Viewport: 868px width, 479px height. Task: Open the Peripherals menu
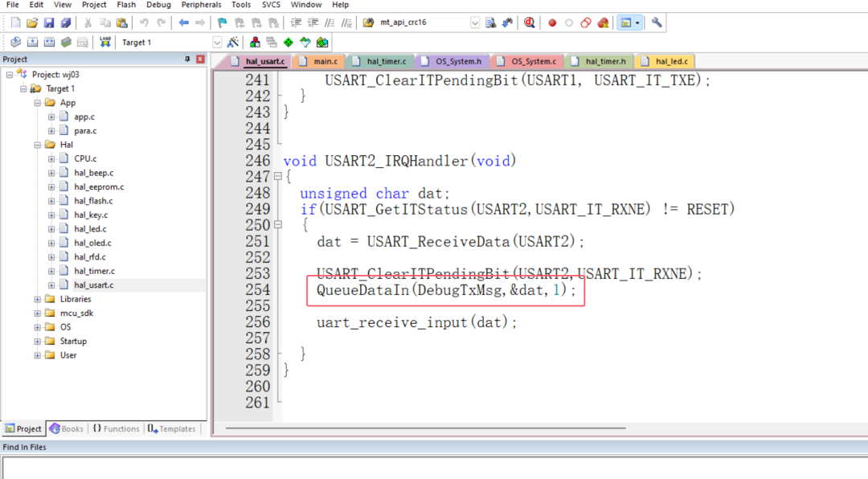pos(201,5)
